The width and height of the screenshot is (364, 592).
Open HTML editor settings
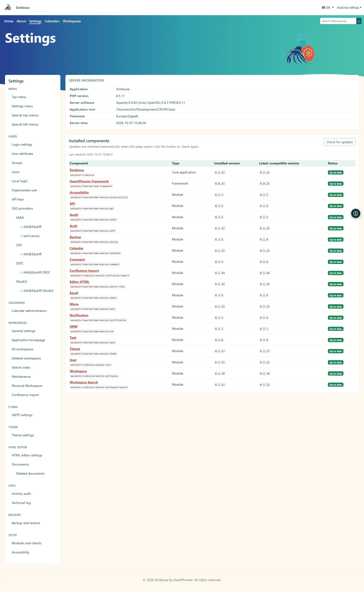click(27, 455)
